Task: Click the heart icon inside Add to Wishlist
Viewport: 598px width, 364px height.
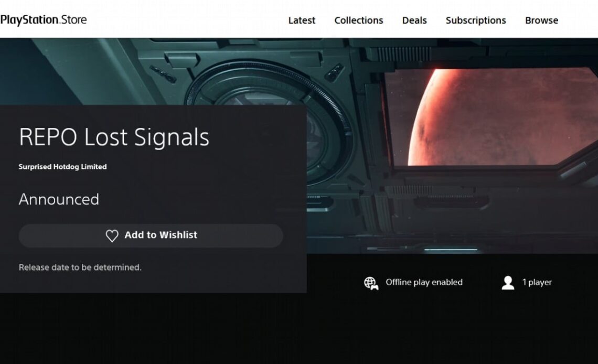Action: click(112, 235)
